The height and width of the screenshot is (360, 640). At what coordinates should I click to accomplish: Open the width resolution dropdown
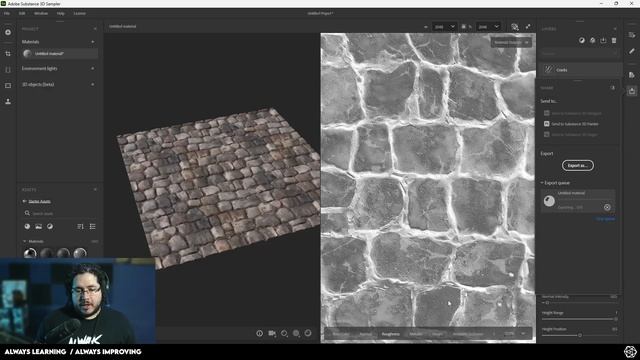pos(444,27)
